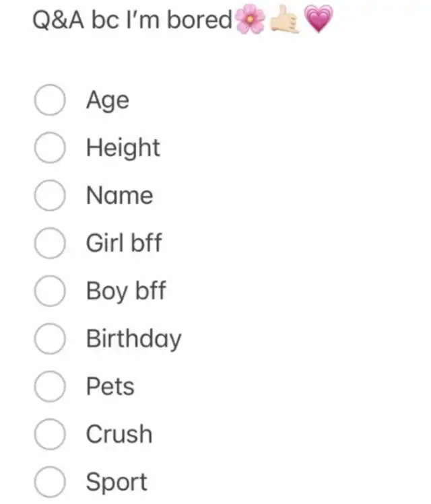The height and width of the screenshot is (504, 431).
Task: Select the Pets radio button
Action: pyautogui.click(x=50, y=386)
